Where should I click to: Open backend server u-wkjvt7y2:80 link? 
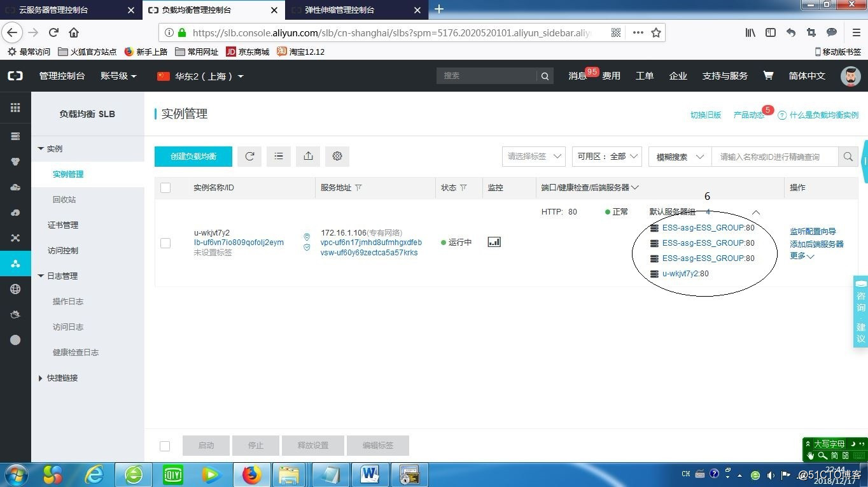click(x=685, y=274)
